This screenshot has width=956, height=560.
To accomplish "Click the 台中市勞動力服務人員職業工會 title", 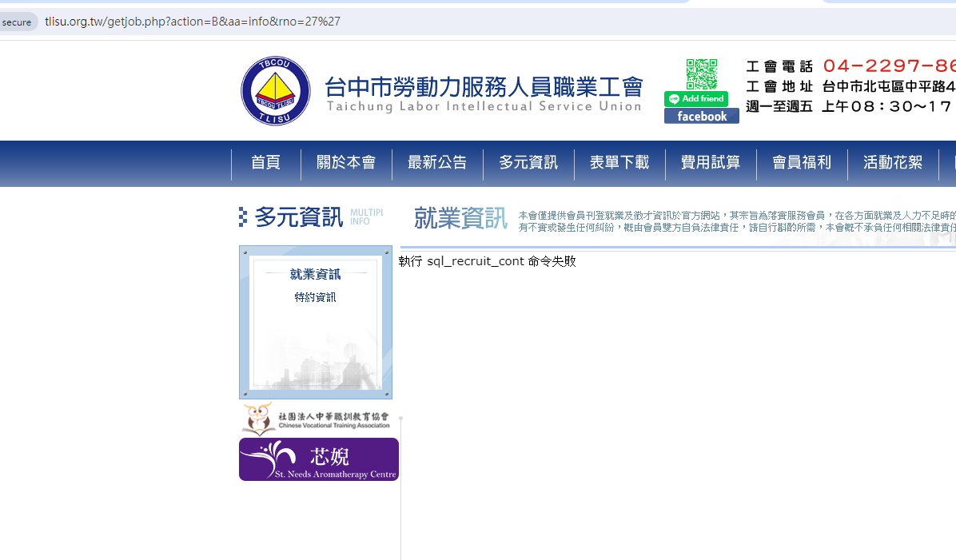I will coord(484,87).
